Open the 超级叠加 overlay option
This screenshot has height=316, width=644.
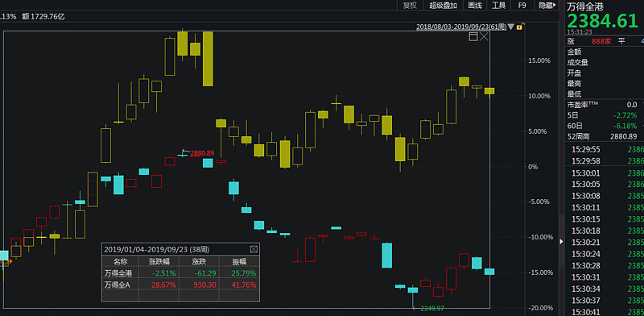tap(444, 6)
